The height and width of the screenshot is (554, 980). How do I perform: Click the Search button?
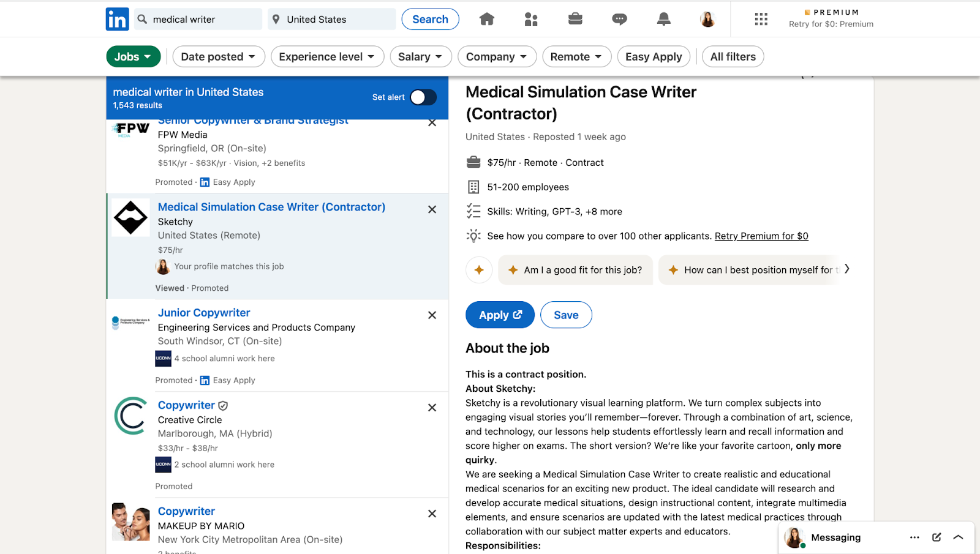pyautogui.click(x=431, y=19)
